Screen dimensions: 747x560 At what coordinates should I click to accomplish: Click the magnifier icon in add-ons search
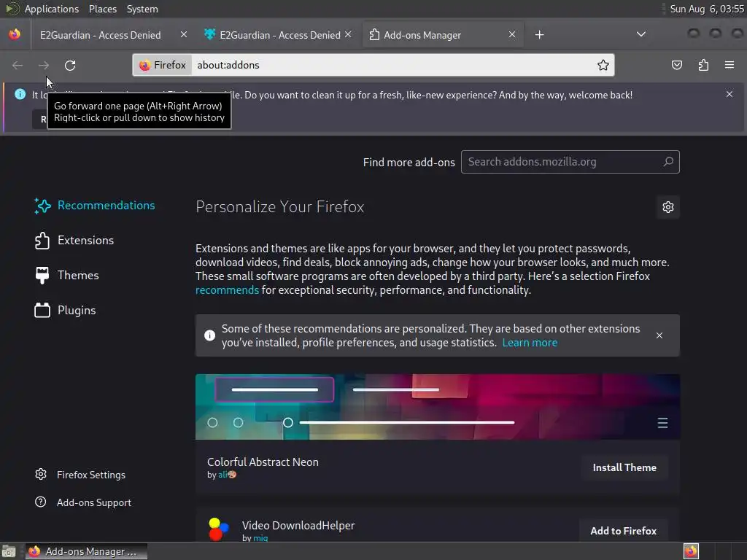[668, 161]
